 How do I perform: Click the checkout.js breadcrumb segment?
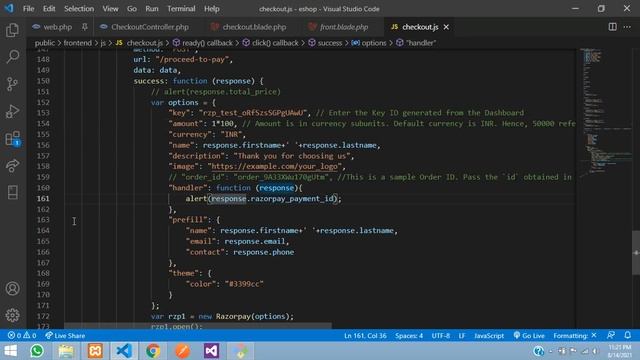point(140,43)
